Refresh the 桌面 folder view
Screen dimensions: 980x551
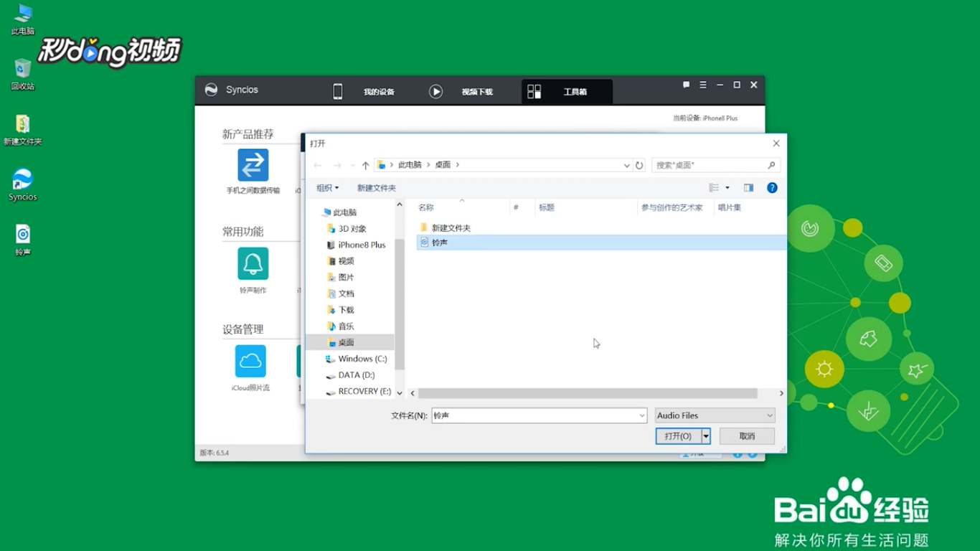(x=639, y=165)
